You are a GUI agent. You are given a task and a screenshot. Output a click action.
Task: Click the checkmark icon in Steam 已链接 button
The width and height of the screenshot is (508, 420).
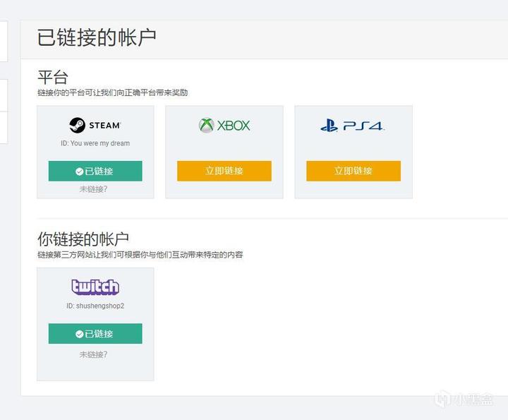click(x=79, y=172)
